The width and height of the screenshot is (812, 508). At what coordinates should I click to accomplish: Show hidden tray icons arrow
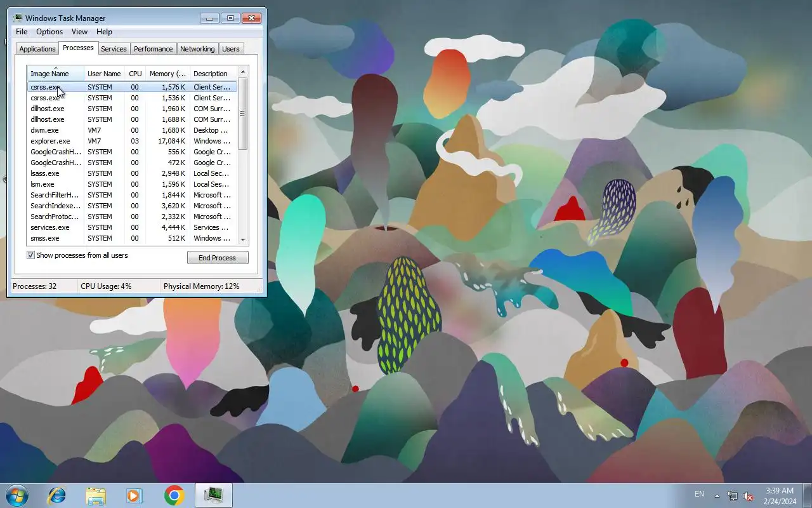tap(717, 495)
